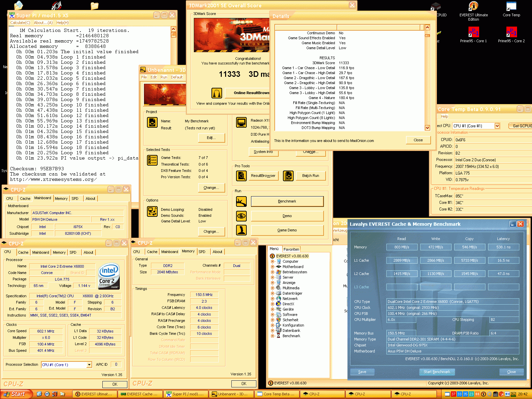
Task: Click the Benchmark hourglass icon in EVEREST tree
Action: (x=279, y=336)
